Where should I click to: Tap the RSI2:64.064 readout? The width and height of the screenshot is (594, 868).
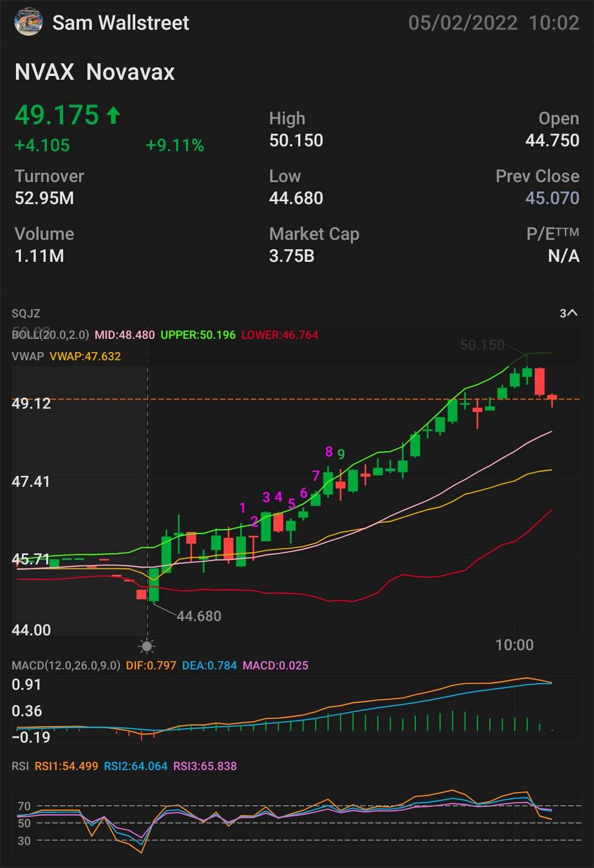pyautogui.click(x=136, y=766)
